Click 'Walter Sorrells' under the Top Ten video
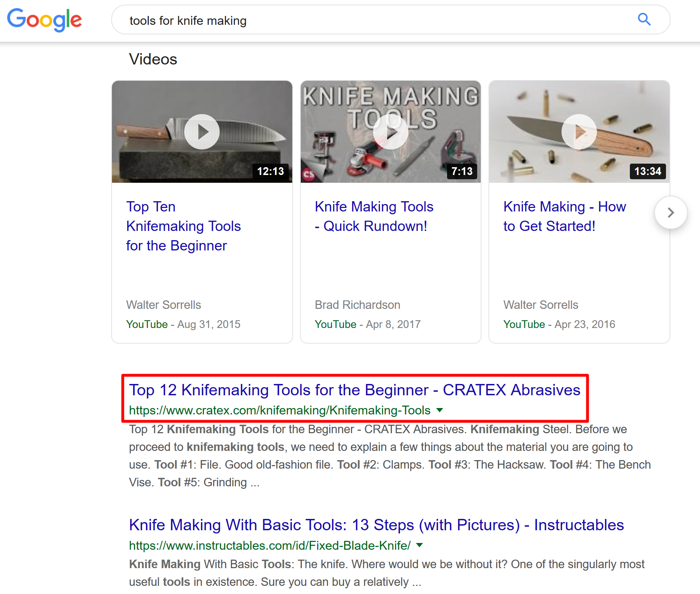 163,305
